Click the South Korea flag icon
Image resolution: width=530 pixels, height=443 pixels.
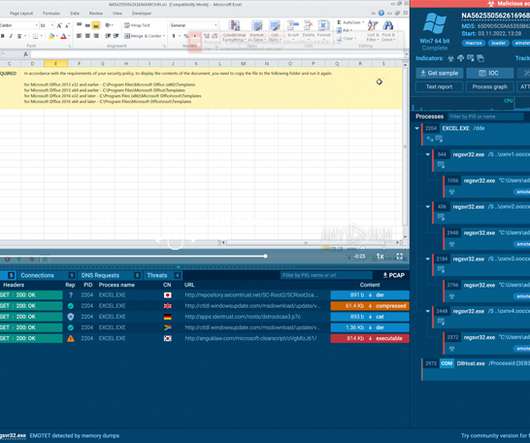168,338
